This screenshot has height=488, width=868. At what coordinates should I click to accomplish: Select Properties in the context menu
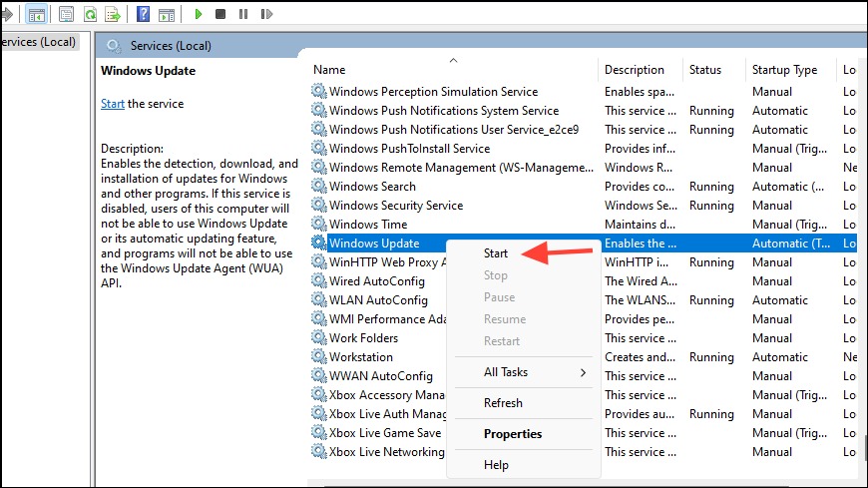point(513,434)
